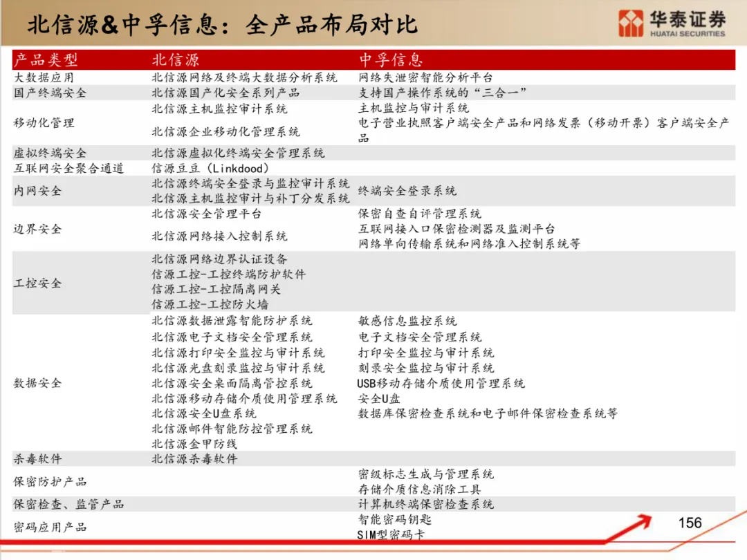Click 计算机终端保密检查系统 cell
747x560 pixels.
426,505
